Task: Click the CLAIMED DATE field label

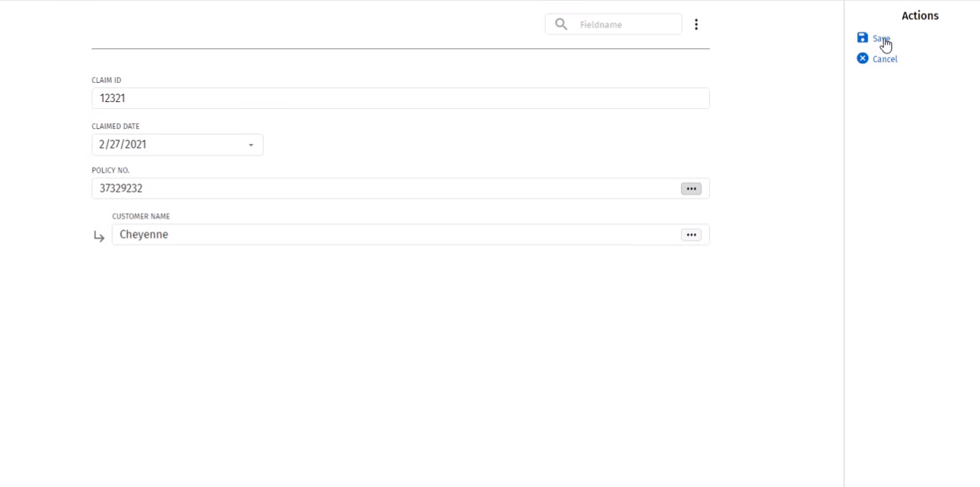Action: tap(116, 127)
